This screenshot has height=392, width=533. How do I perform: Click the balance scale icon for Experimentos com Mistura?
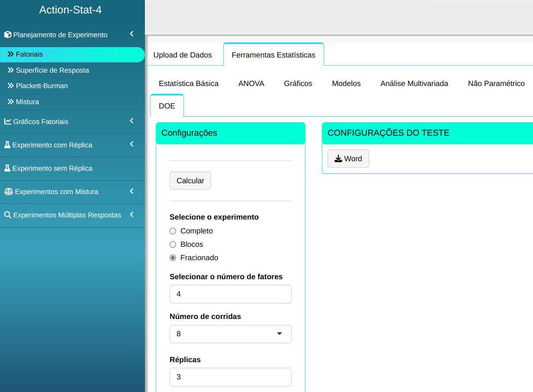click(8, 191)
